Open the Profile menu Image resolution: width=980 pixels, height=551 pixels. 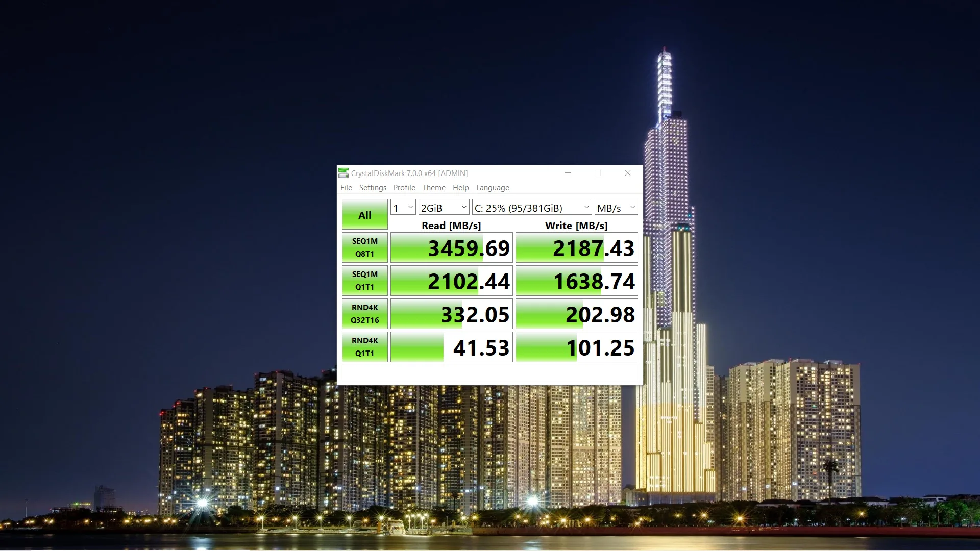click(x=404, y=188)
